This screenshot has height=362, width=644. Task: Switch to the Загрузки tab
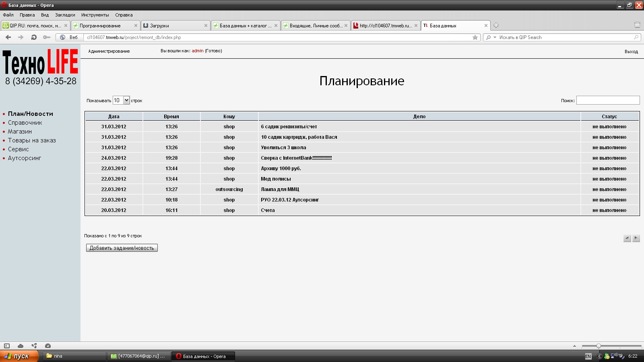coord(175,25)
